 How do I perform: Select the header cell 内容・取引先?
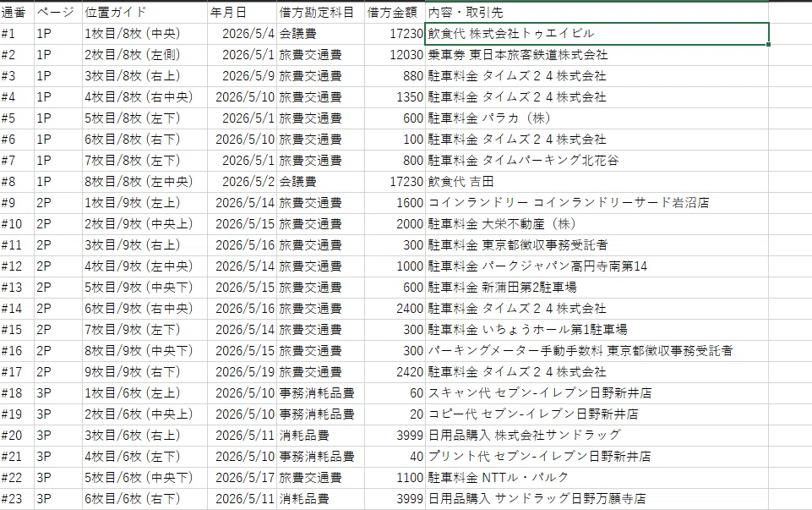click(597, 13)
